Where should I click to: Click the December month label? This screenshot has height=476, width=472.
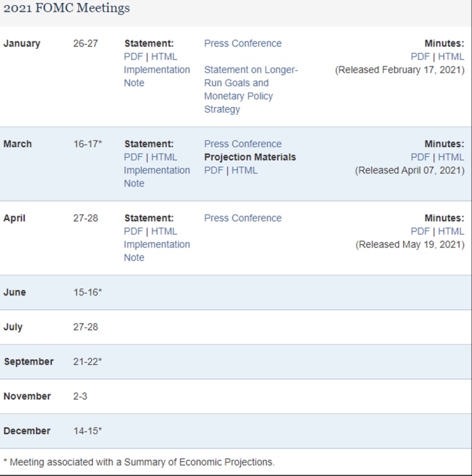click(27, 431)
